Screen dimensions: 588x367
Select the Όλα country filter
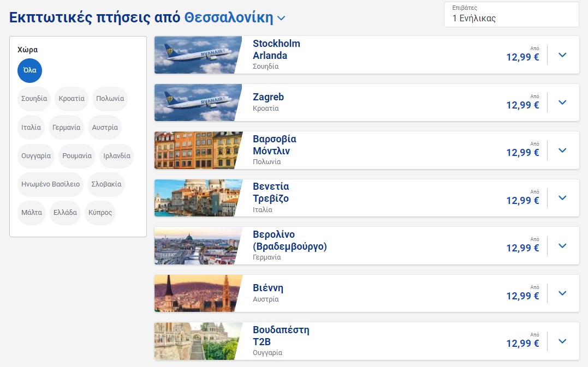click(29, 70)
